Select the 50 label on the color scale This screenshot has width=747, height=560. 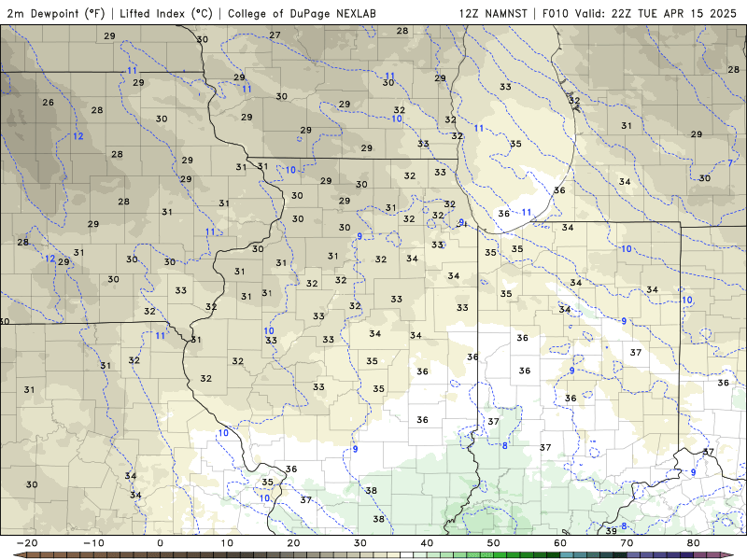click(x=494, y=543)
